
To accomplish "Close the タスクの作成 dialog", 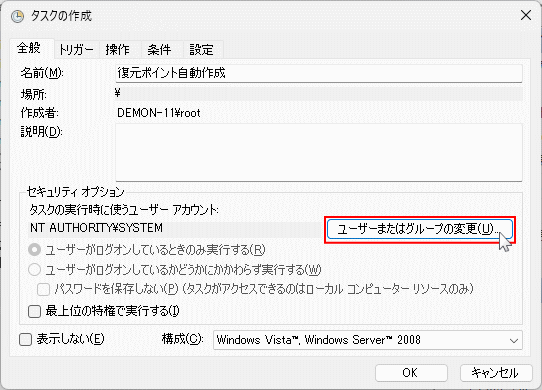I will pos(525,15).
